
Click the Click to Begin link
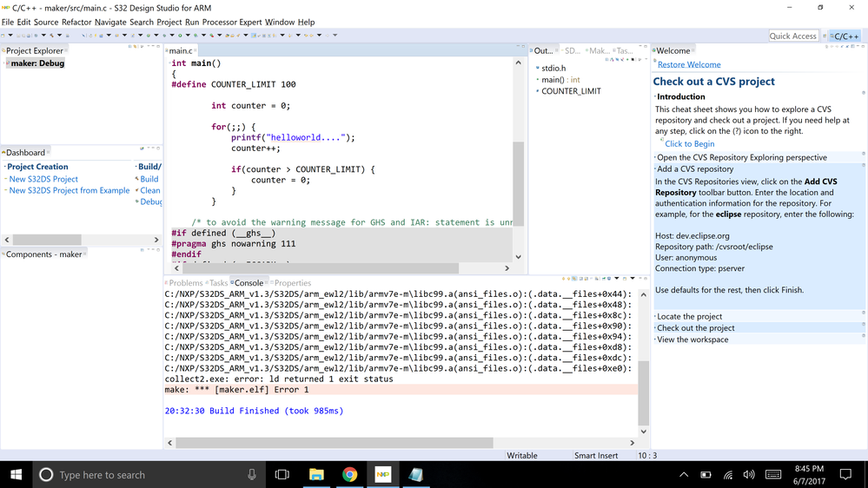[x=690, y=144]
